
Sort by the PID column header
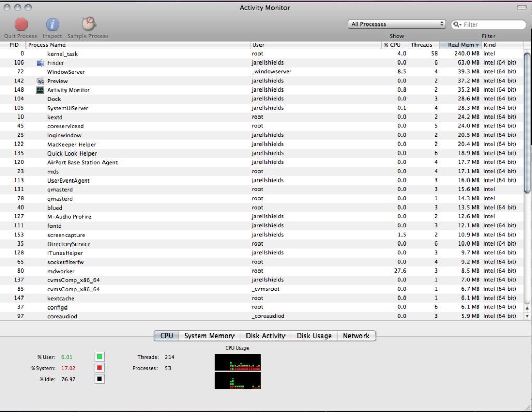click(13, 45)
